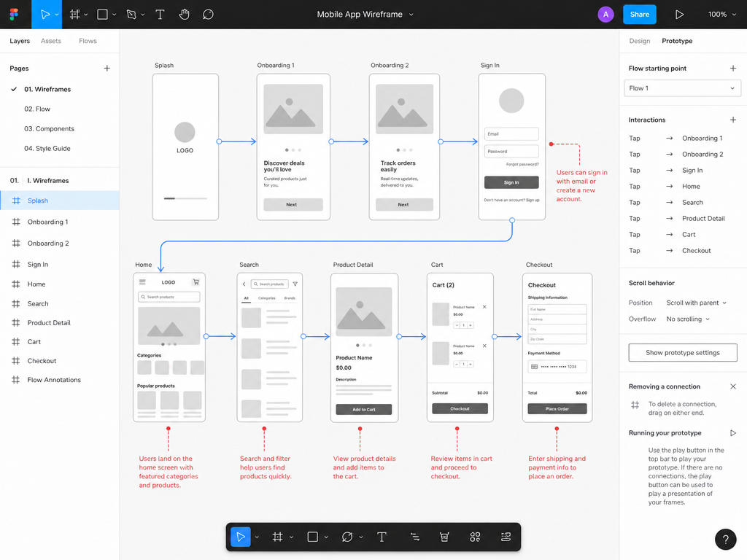Play the Running your prototype tip

(732, 433)
